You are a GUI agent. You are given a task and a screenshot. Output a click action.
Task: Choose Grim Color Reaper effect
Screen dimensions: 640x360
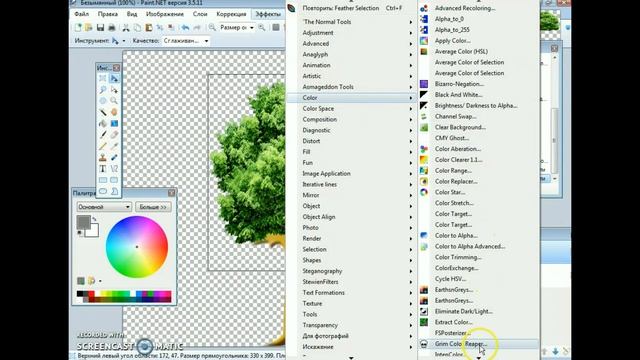coord(478,344)
